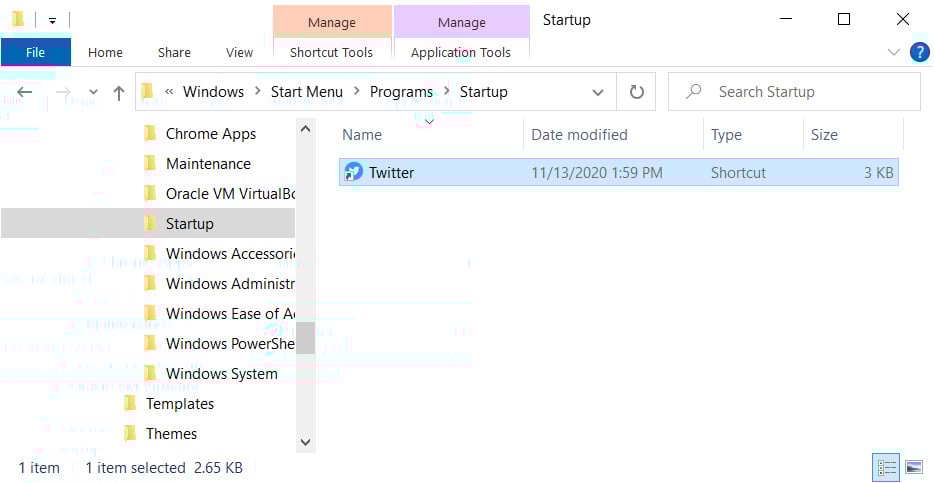The image size is (934, 483).
Task: Minimize the Startup window
Action: (786, 20)
